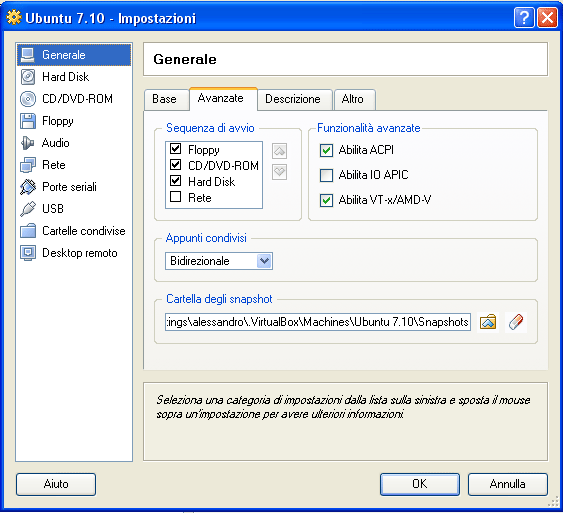Image resolution: width=563 pixels, height=513 pixels.
Task: Open the Audio settings category label
Action: [x=56, y=143]
